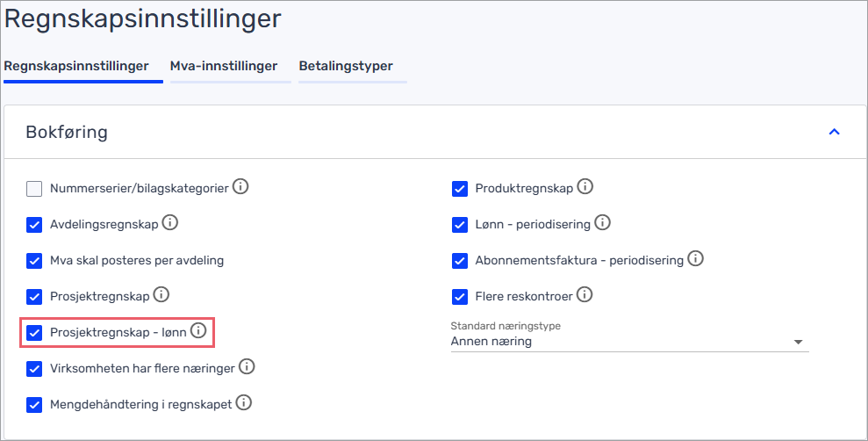Click the Prosjektregnskap info icon

tap(161, 295)
